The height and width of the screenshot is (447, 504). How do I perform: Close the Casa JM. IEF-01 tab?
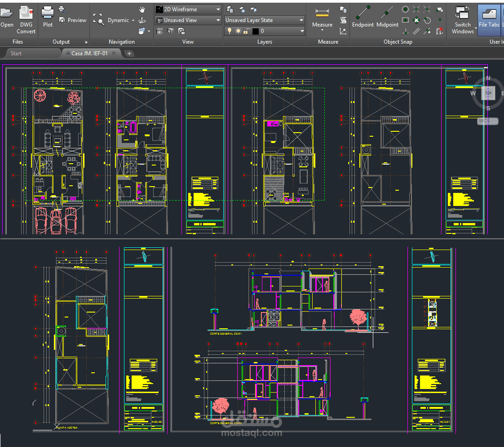(114, 53)
